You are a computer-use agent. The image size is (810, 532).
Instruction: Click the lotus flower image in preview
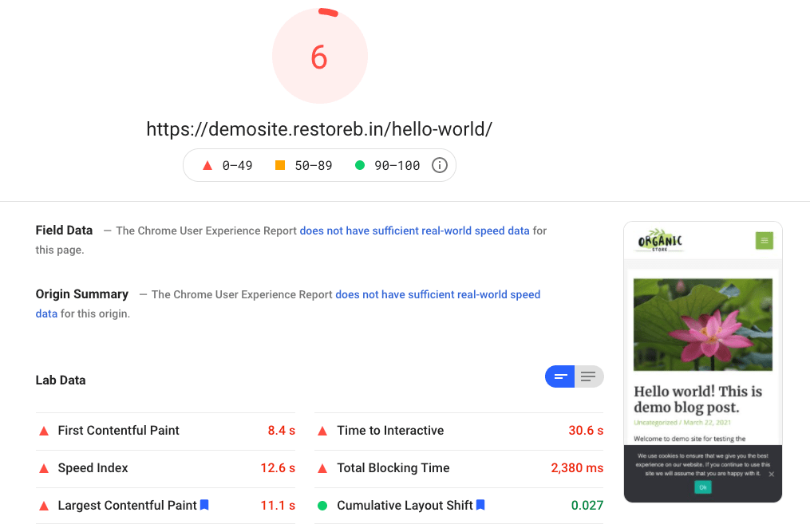703,325
